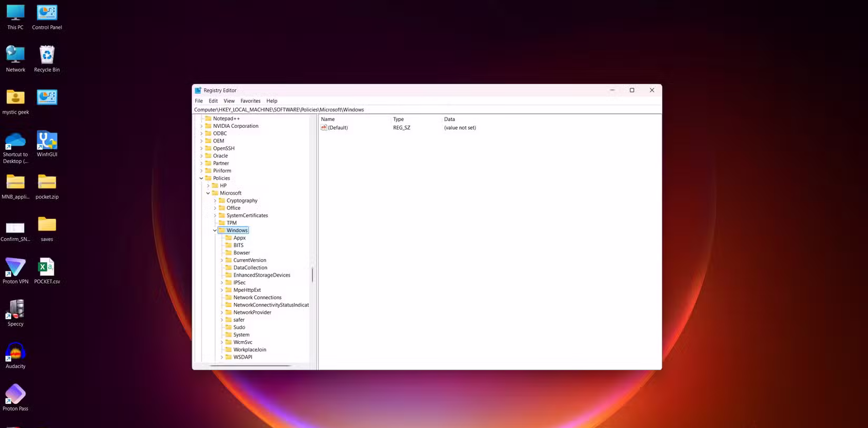Image resolution: width=868 pixels, height=428 pixels.
Task: Launch Speccy from the desktop
Action: point(15,313)
